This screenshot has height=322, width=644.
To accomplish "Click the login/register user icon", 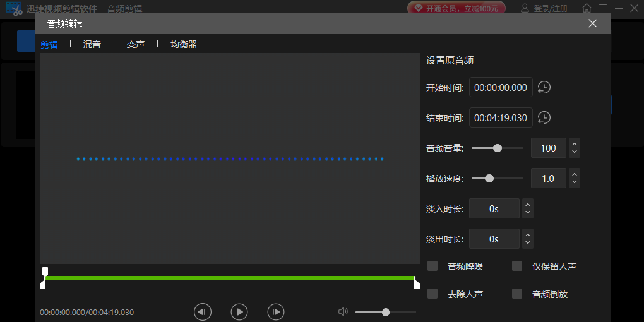I will (x=525, y=8).
